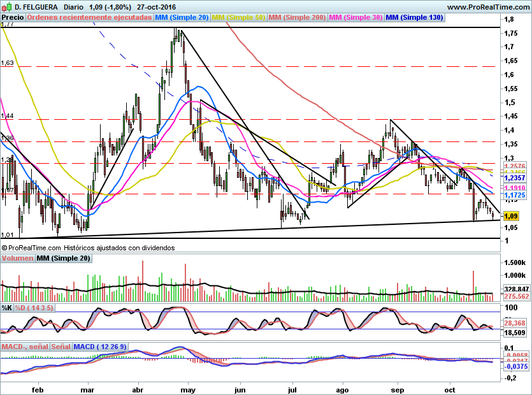
Task: Click the sep month marker on time axis
Action: 396,388
